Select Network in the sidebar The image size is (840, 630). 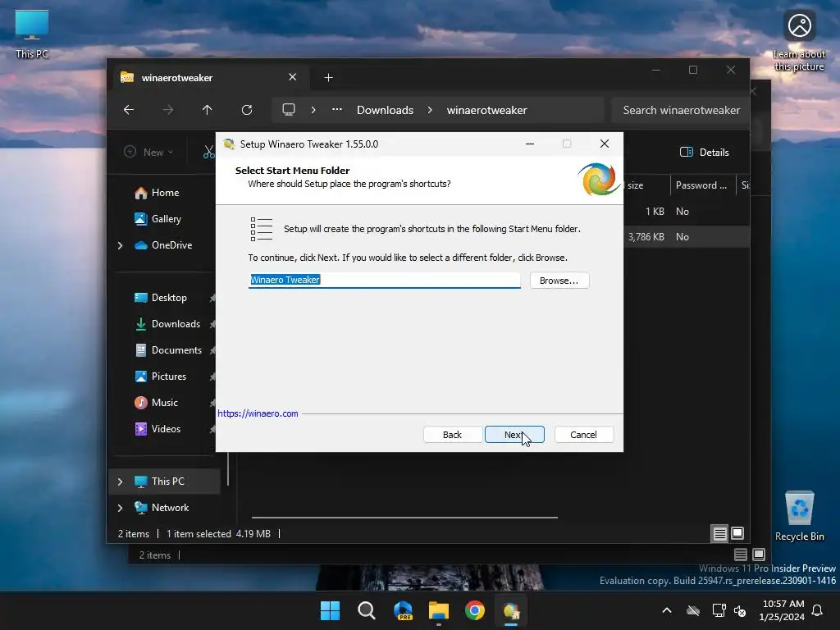tap(170, 507)
